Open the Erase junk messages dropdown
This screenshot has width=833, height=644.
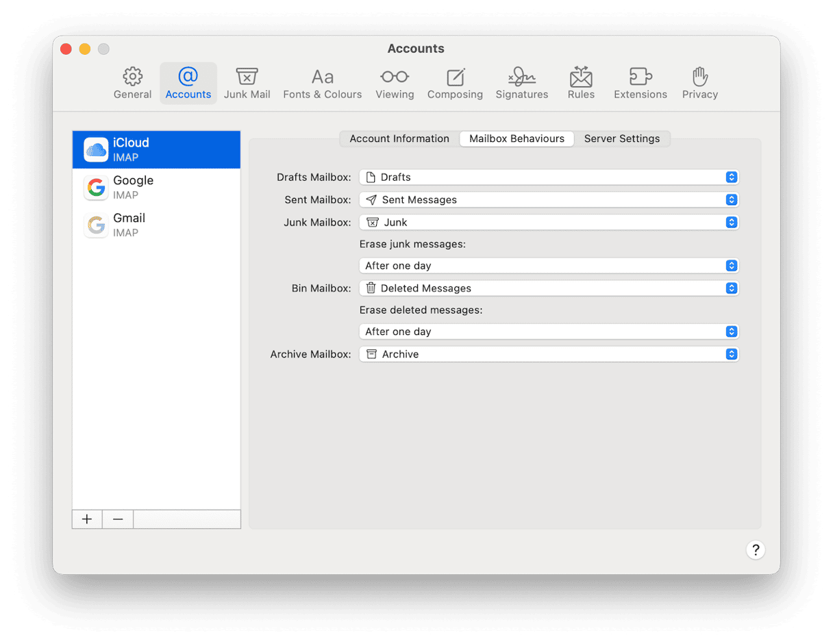[549, 266]
